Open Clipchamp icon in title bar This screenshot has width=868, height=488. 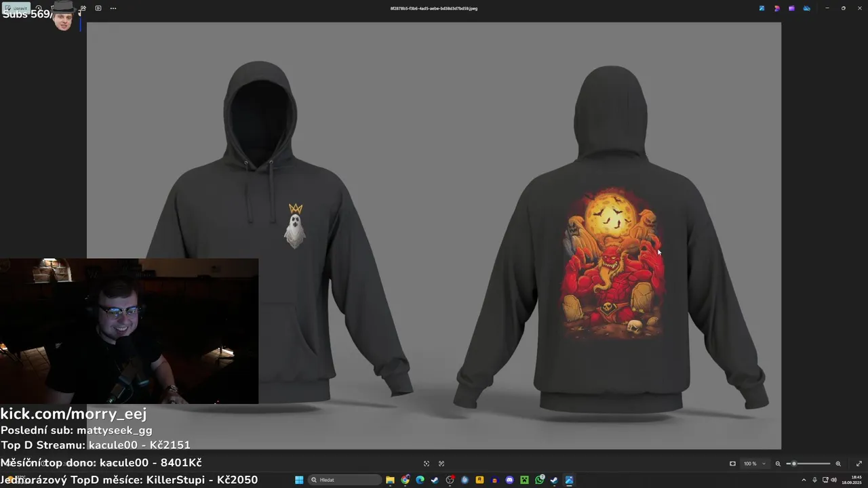[x=791, y=8]
